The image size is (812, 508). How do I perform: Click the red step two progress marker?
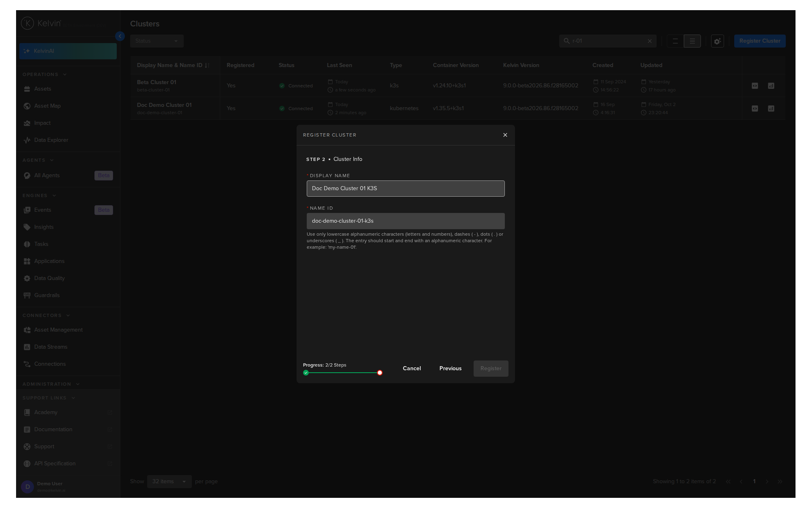[380, 373]
